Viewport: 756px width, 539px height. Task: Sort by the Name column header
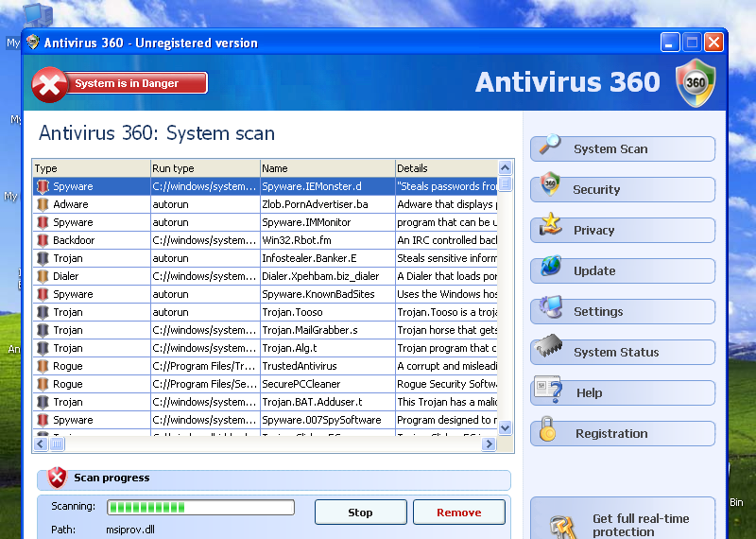coord(326,168)
